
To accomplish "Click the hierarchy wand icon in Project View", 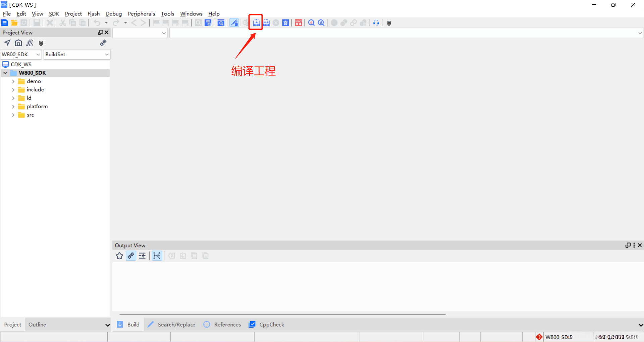I will 30,43.
